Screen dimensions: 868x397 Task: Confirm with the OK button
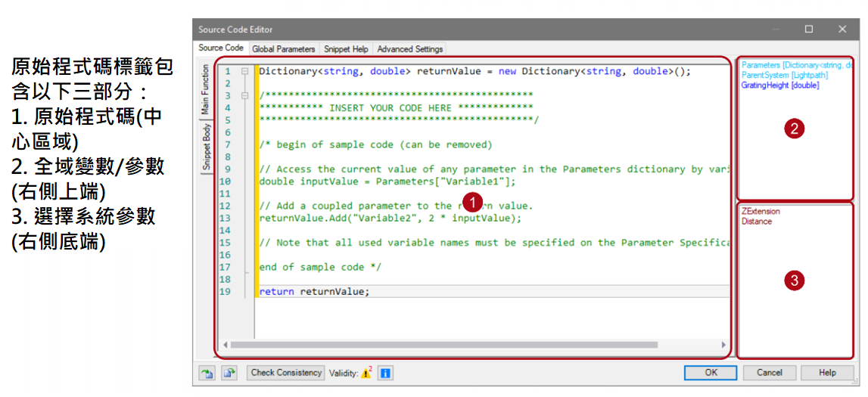(x=711, y=373)
